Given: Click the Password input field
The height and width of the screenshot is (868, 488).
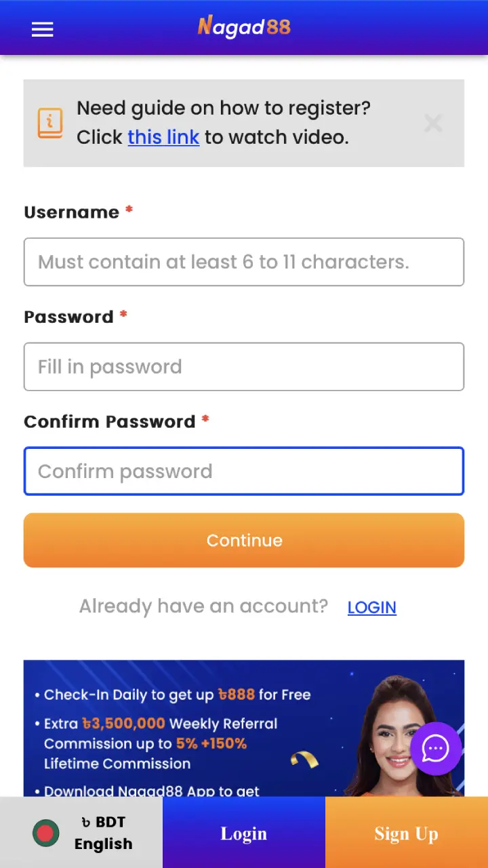Looking at the screenshot, I should point(244,366).
